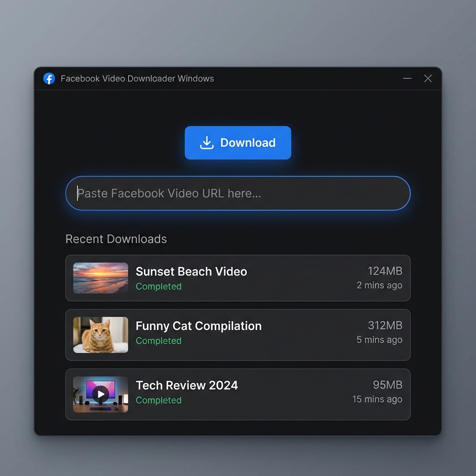
Task: Click the Tech Review 2024 title text
Action: tap(186, 385)
